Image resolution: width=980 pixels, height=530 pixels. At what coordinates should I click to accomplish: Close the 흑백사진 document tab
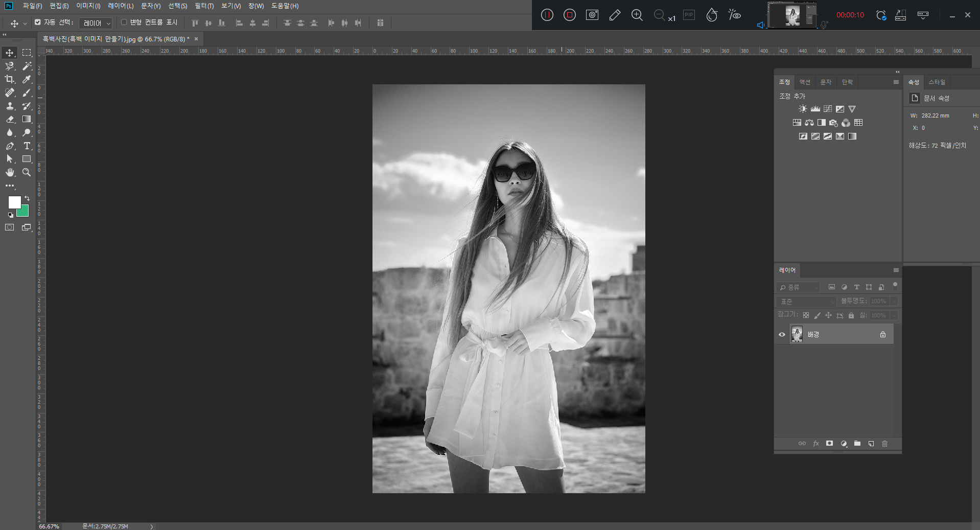pyautogui.click(x=196, y=39)
